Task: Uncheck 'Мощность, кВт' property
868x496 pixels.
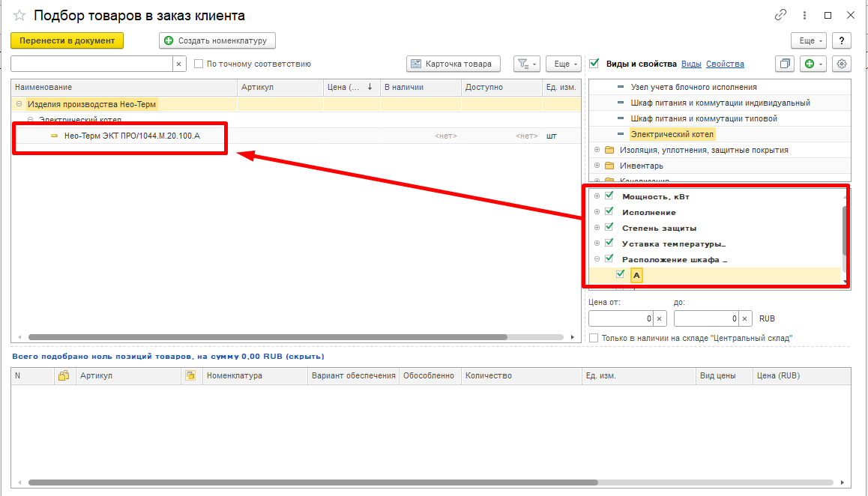Action: click(609, 196)
